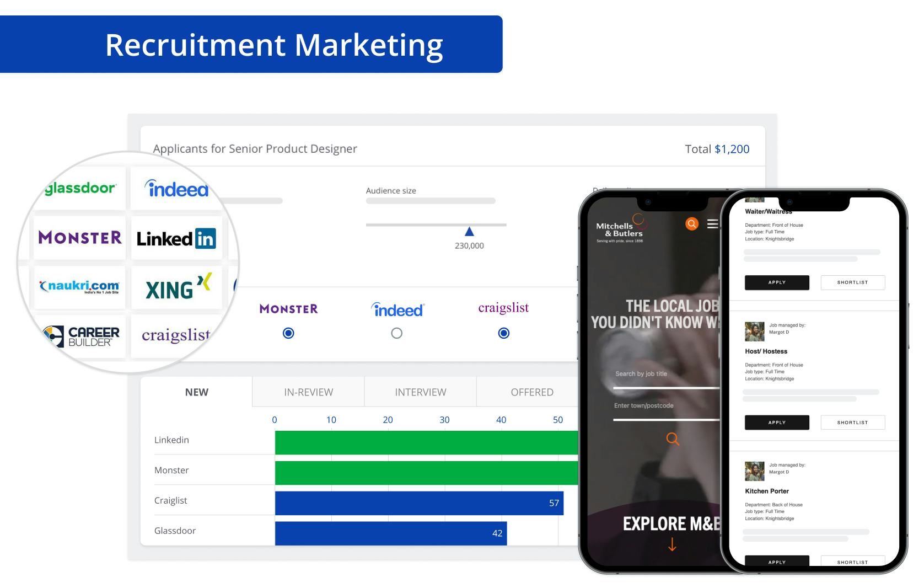
Task: Click the Audience size label
Action: [x=391, y=191]
